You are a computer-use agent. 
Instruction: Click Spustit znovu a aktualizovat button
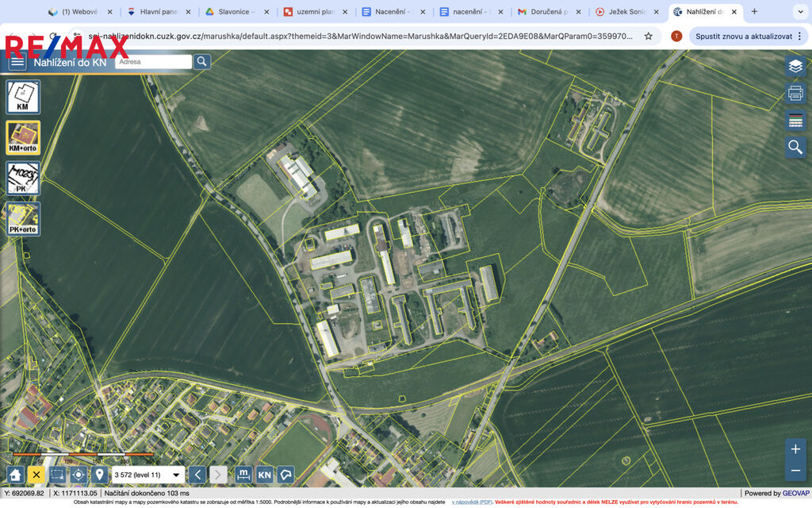[743, 37]
